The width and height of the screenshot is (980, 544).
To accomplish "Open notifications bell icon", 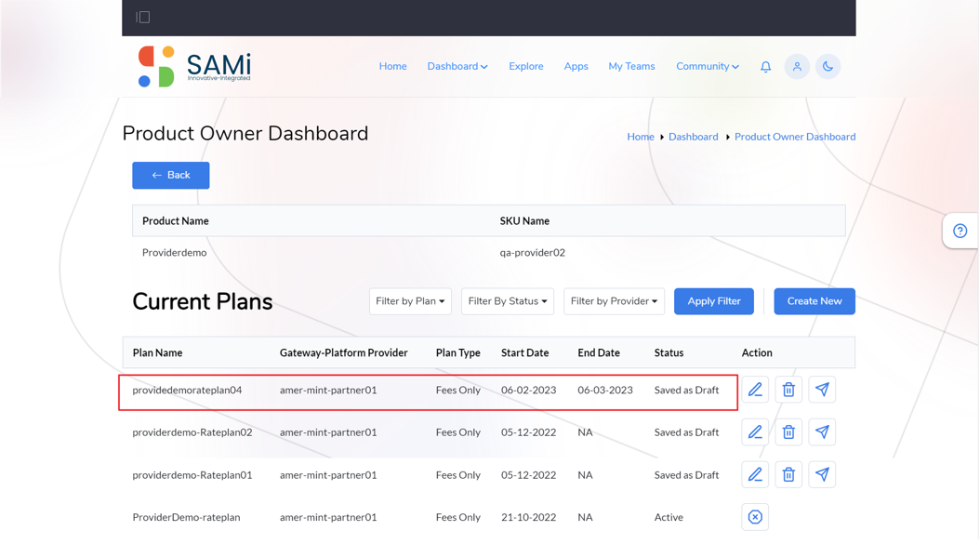I will pos(765,66).
